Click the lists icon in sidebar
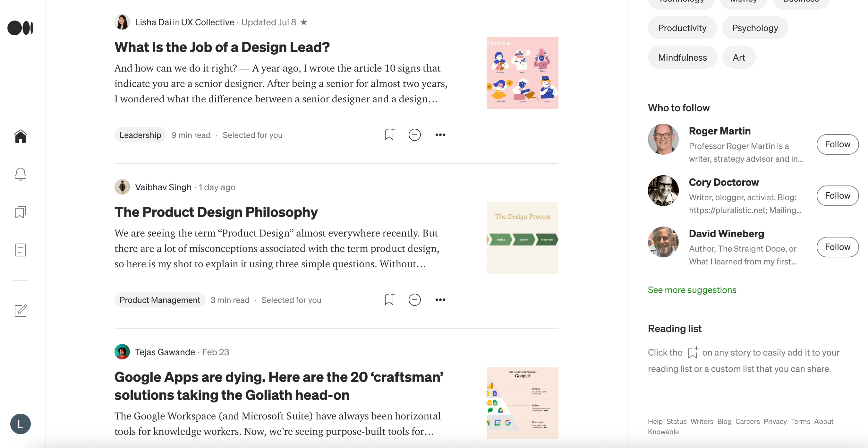The image size is (868, 448). point(21,212)
